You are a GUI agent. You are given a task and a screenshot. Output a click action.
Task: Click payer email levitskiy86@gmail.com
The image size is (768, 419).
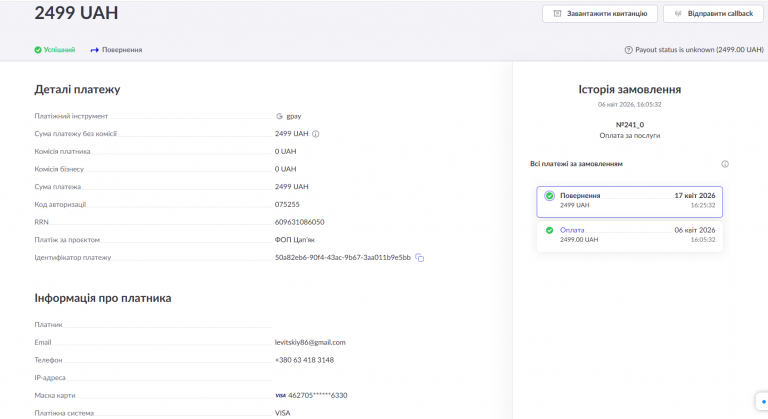coord(310,342)
